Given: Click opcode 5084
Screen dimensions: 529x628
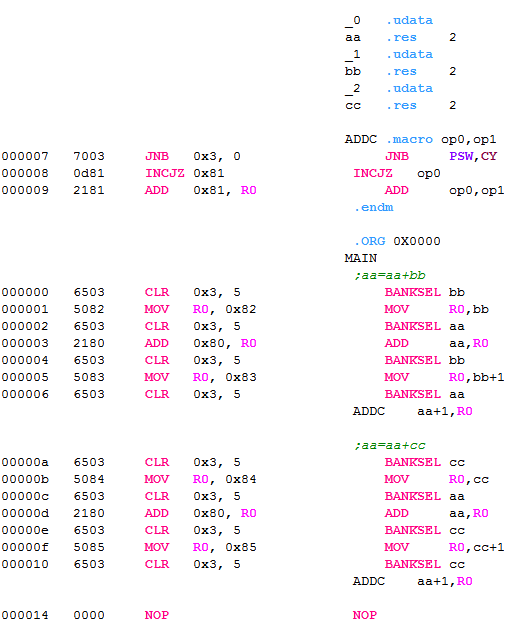Looking at the screenshot, I should coord(89,479).
